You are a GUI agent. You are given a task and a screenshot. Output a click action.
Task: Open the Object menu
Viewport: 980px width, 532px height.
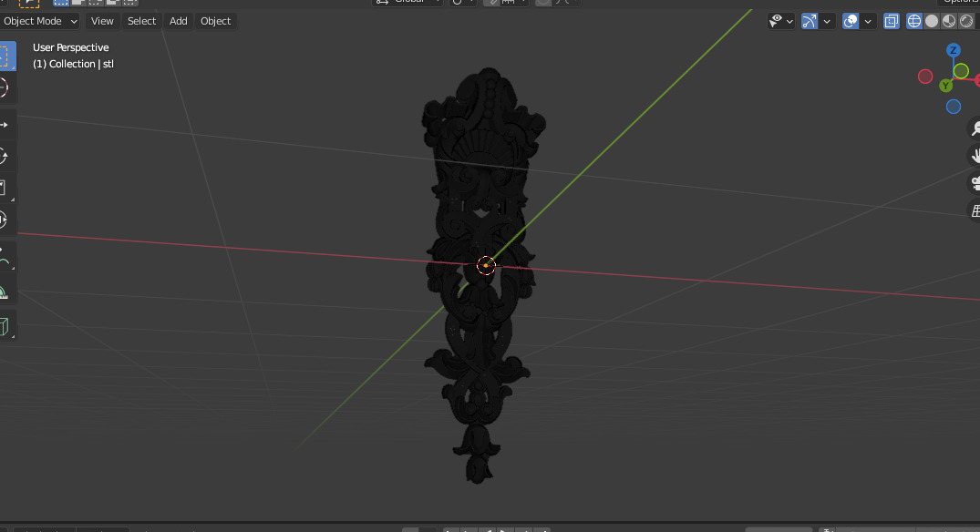[x=216, y=21]
